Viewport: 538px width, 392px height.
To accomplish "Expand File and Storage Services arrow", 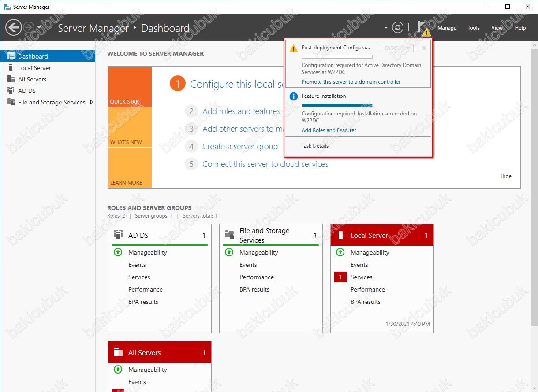I will [91, 102].
